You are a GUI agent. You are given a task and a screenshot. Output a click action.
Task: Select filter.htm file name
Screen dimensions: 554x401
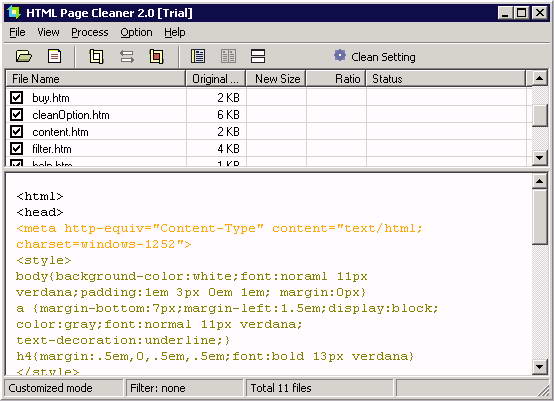point(52,149)
